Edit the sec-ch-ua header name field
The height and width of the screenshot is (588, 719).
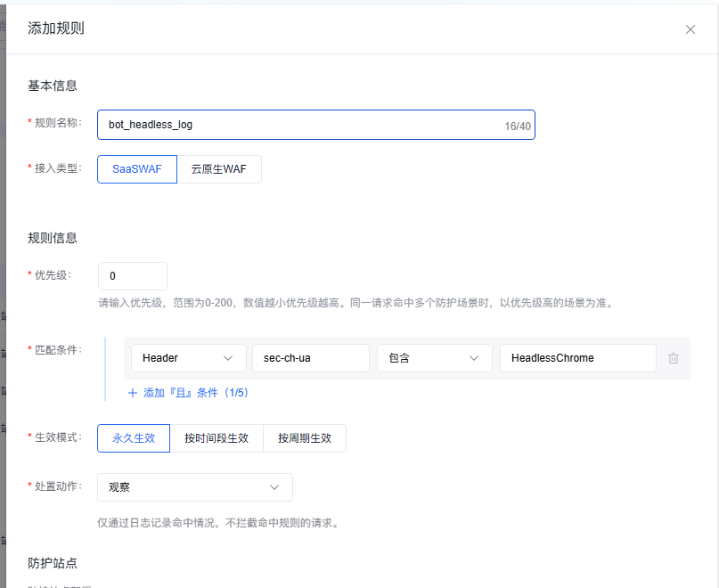click(x=311, y=358)
